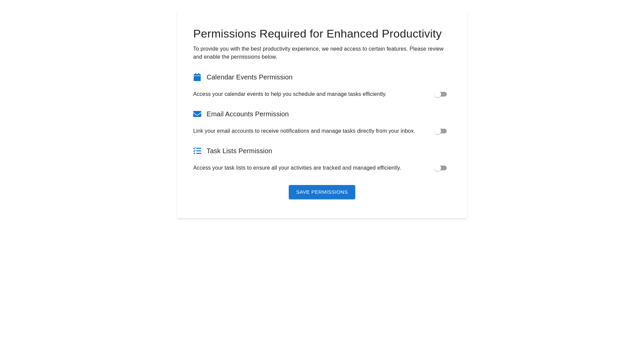Image resolution: width=644 pixels, height=362 pixels.
Task: Click the Calendar Events Permission heading
Action: click(x=249, y=77)
